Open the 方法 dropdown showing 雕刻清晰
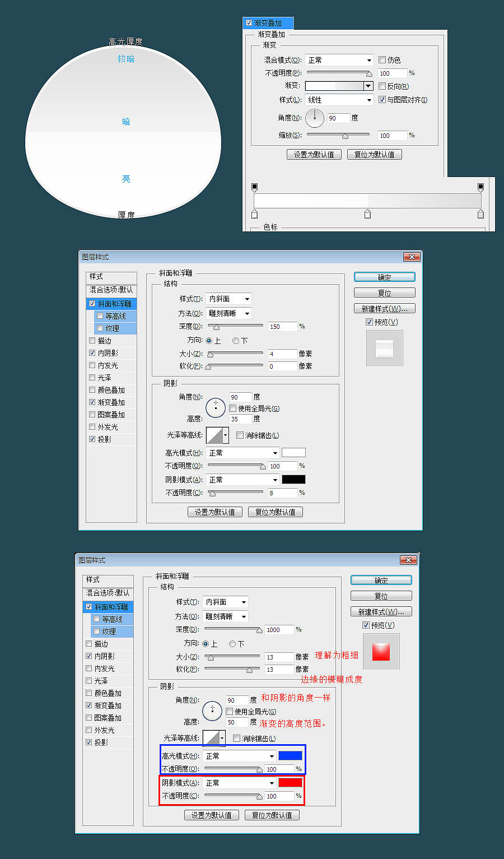 point(228,313)
